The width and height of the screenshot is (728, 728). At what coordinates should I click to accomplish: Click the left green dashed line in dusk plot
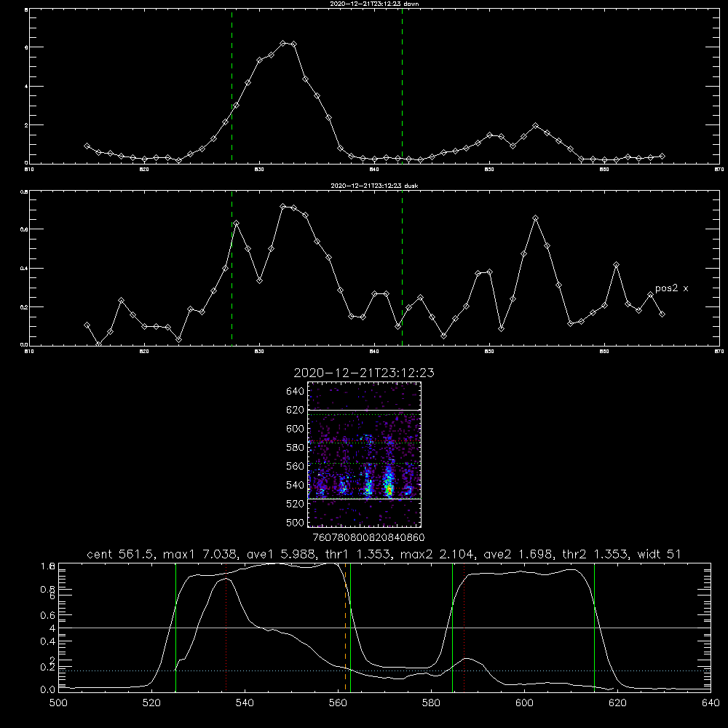click(232, 269)
